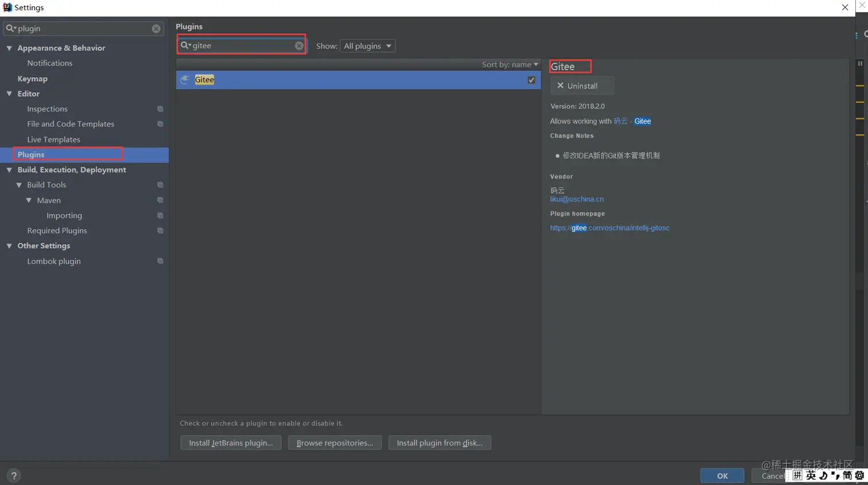Collapse the Other Settings section
The width and height of the screenshot is (868, 485).
(9, 246)
